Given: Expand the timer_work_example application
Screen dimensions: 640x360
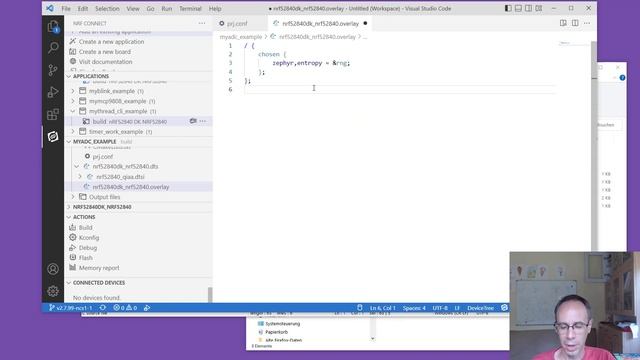Looking at the screenshot, I should coord(73,131).
